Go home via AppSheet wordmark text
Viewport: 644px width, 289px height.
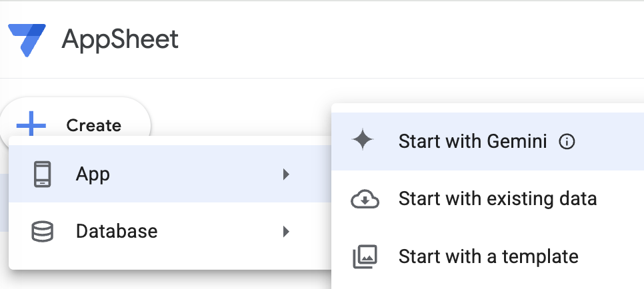pyautogui.click(x=120, y=40)
